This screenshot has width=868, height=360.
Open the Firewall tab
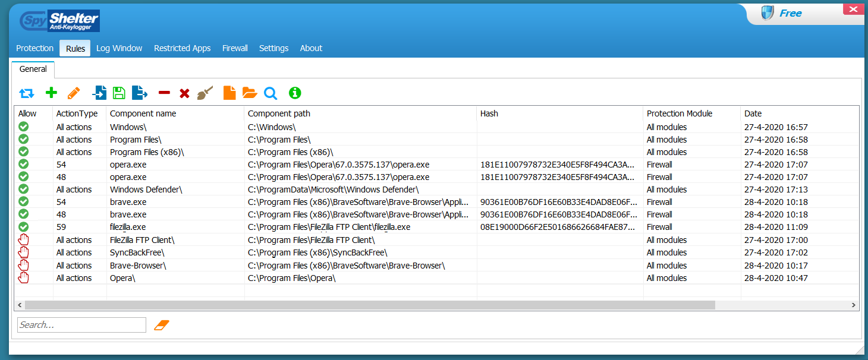click(235, 48)
